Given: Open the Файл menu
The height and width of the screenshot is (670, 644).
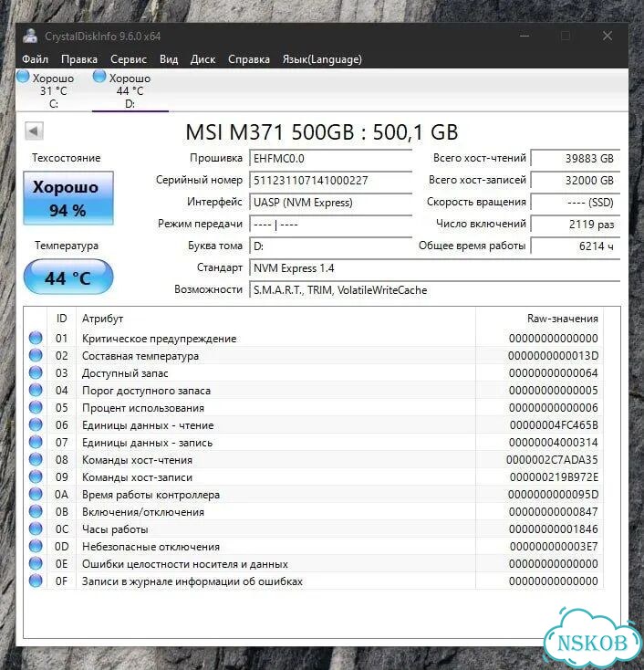Looking at the screenshot, I should 35,59.
